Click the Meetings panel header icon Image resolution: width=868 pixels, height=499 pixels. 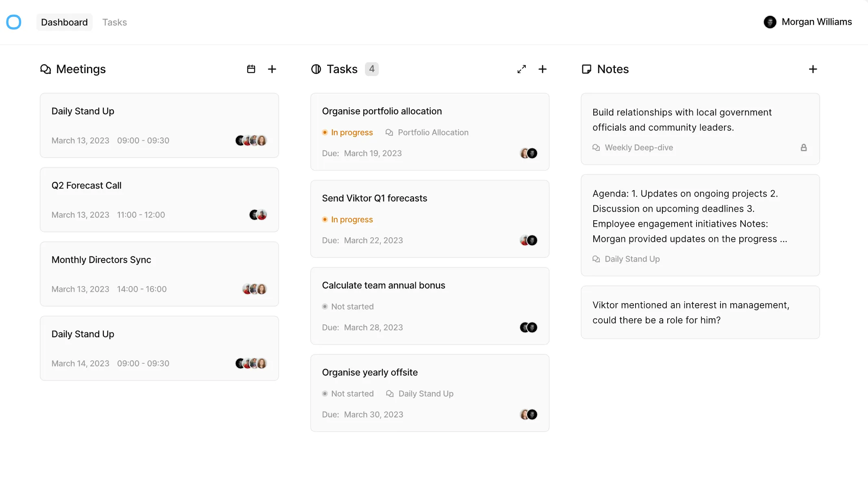[46, 69]
